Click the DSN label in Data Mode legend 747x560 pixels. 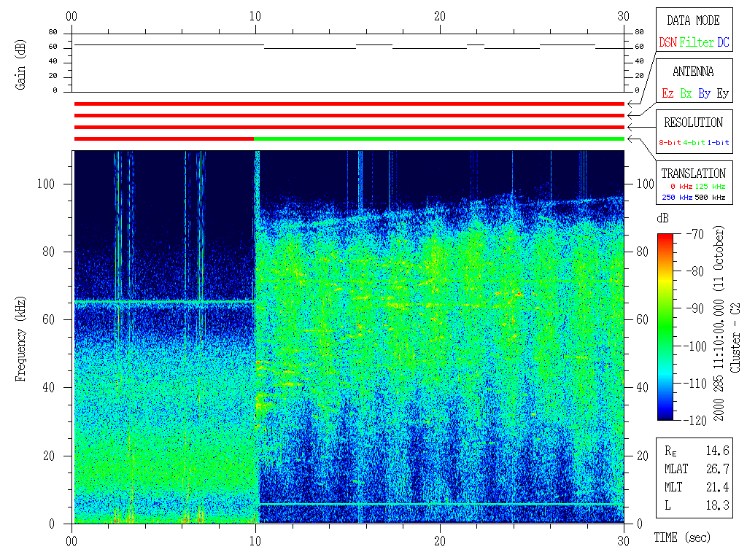point(667,42)
